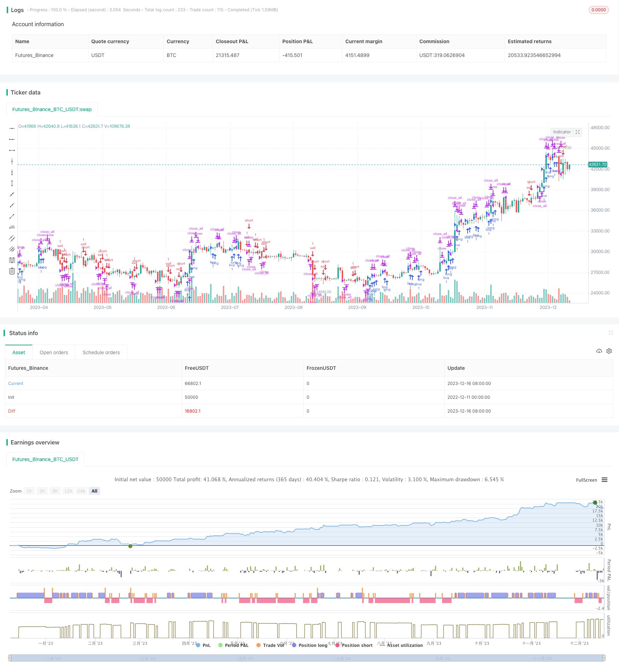The image size is (619, 672).
Task: Click the Logs section heading
Action: [x=17, y=10]
